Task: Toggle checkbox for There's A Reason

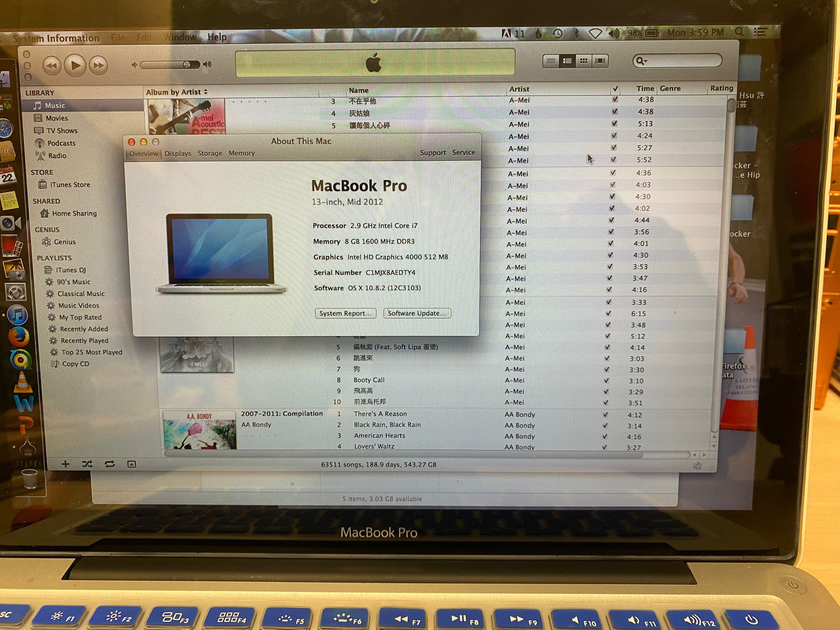Action: (605, 415)
